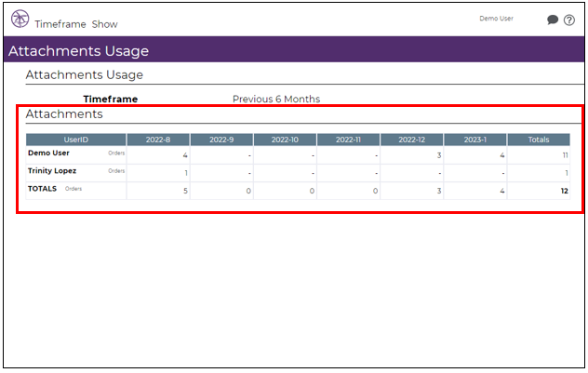
Task: Click the 2022-10 column header
Action: [285, 140]
